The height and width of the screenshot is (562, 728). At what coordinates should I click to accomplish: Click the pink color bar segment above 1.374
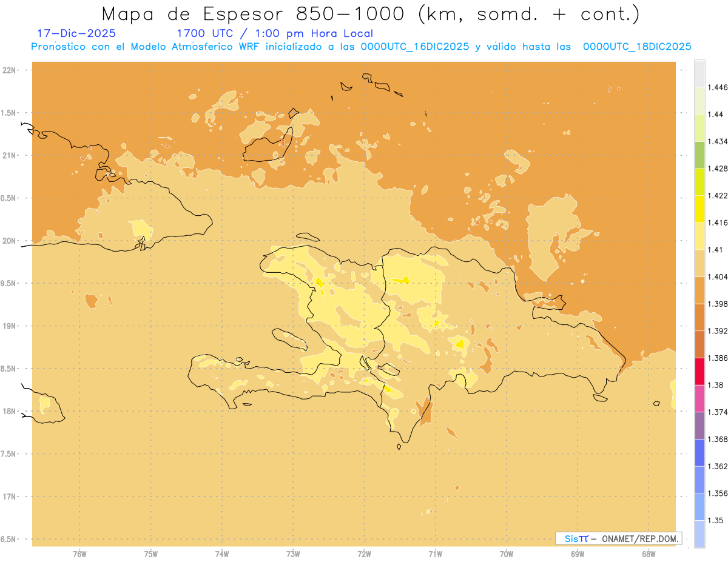click(699, 398)
